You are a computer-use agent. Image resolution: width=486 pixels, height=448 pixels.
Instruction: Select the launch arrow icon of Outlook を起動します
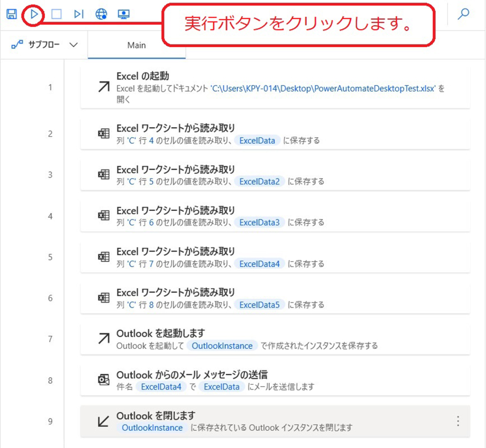(x=104, y=339)
